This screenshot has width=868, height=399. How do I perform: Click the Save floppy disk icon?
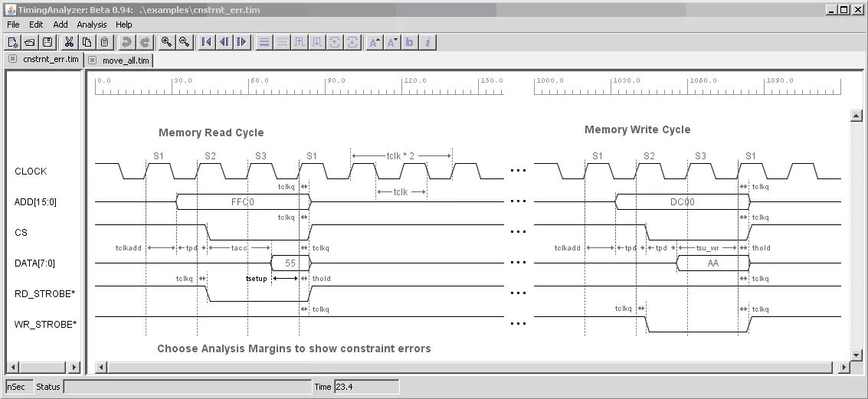(x=47, y=42)
